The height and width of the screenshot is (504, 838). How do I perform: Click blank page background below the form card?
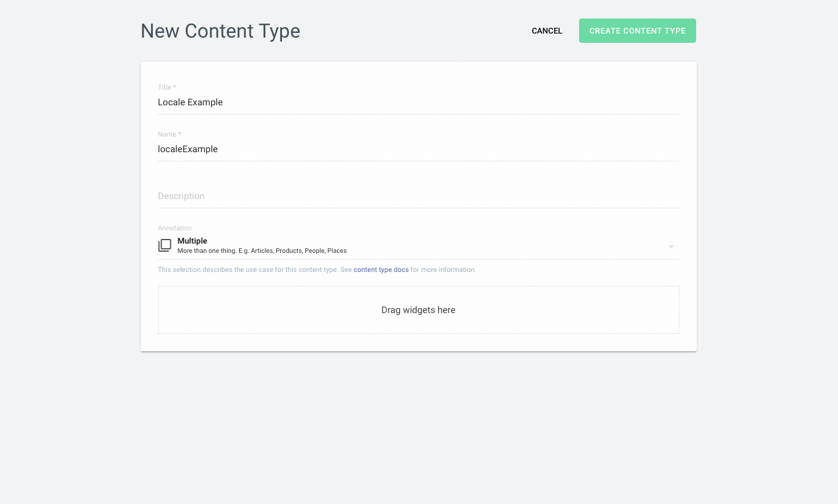[418, 428]
